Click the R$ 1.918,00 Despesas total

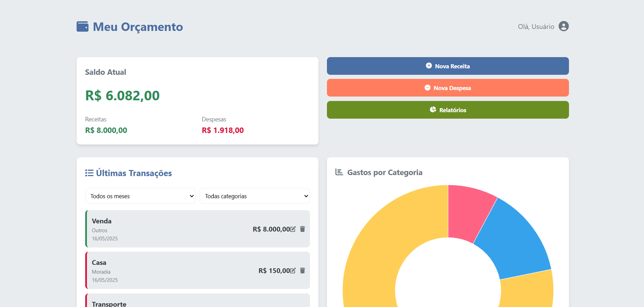(223, 130)
